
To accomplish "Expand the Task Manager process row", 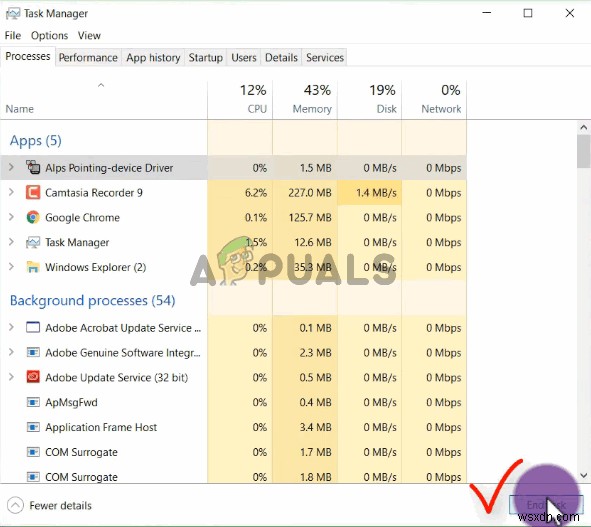I will [11, 242].
